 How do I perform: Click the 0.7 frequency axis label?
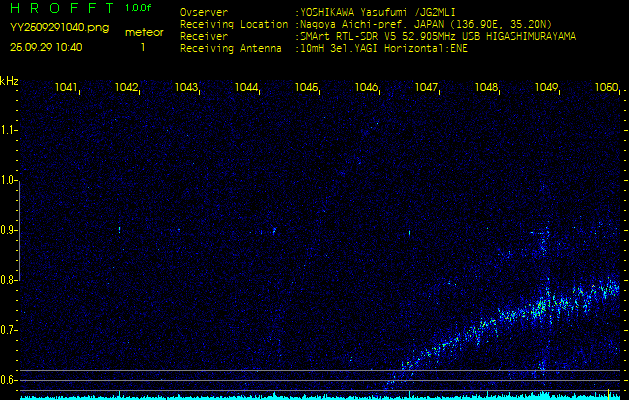[9, 330]
